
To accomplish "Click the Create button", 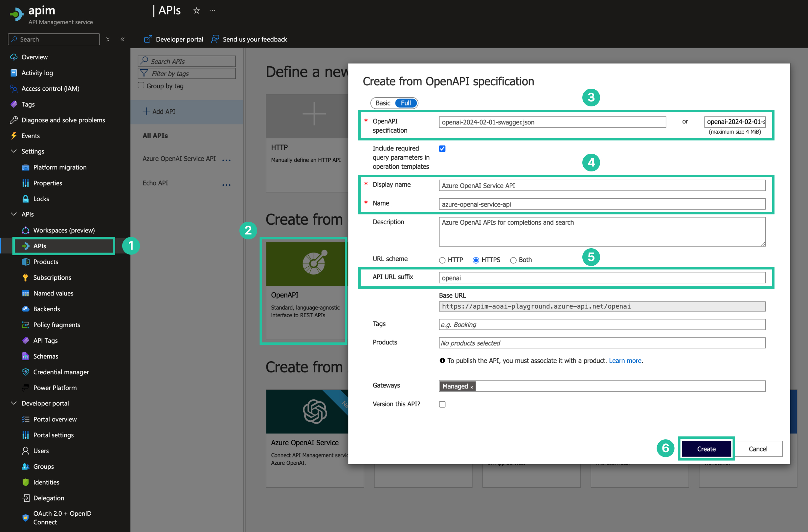I will click(x=706, y=449).
